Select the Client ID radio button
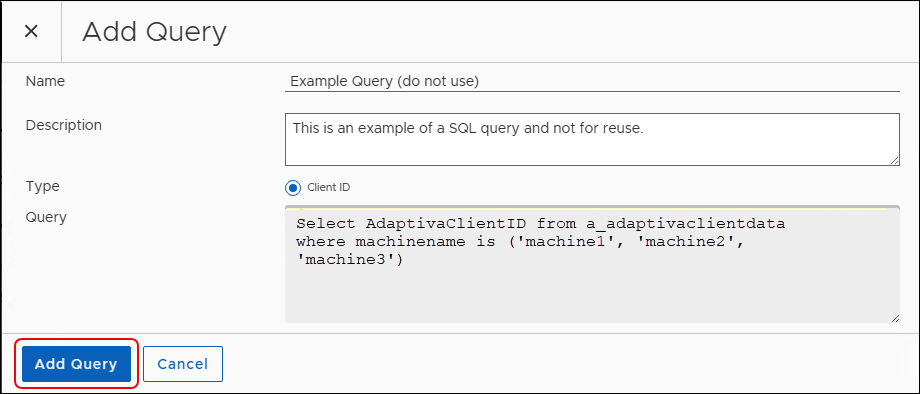The image size is (920, 394). click(292, 188)
